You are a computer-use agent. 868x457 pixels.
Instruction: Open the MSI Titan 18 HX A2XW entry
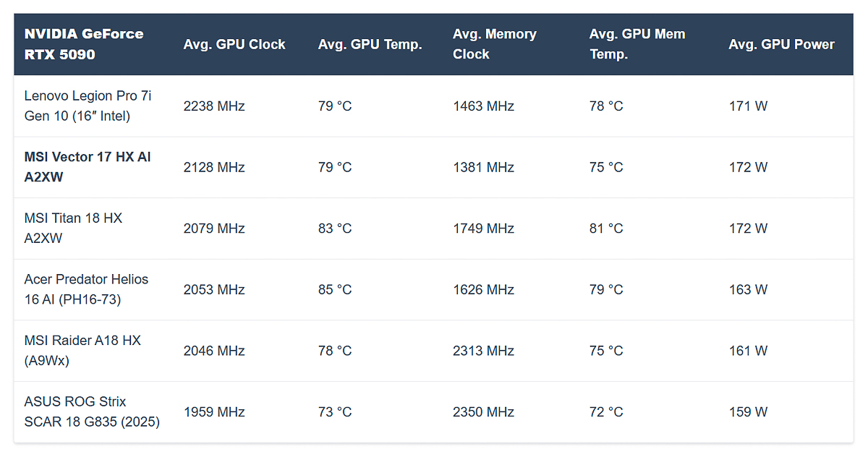click(x=73, y=228)
